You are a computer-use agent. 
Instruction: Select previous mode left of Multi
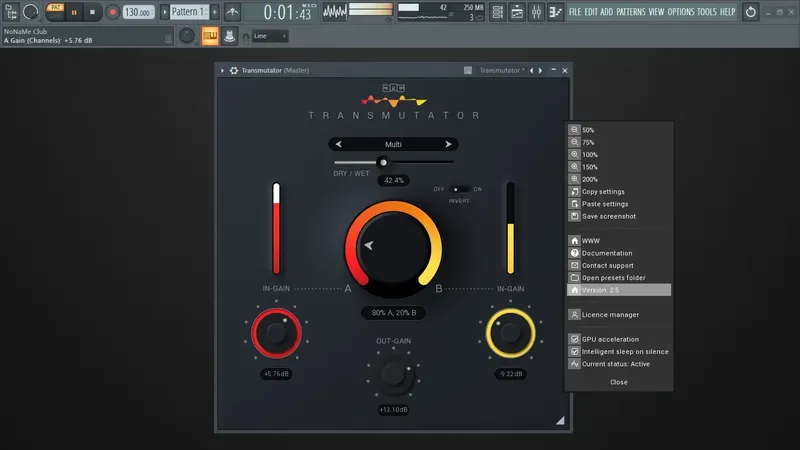coord(338,144)
